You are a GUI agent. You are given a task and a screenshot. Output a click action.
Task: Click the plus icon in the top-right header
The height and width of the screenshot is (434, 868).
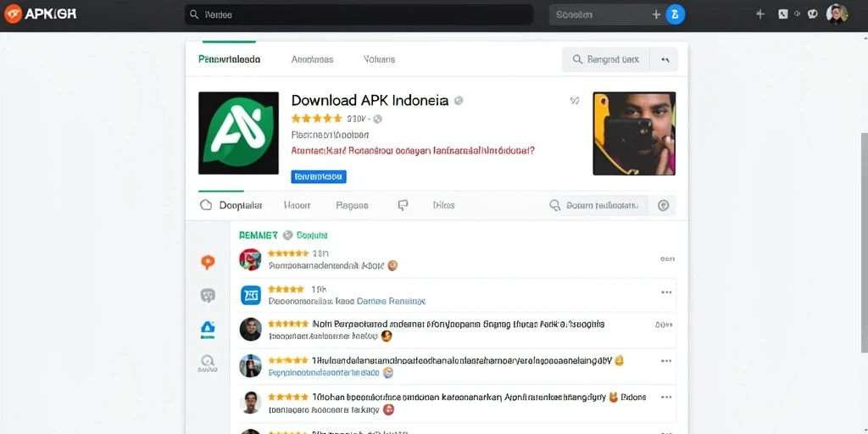760,14
